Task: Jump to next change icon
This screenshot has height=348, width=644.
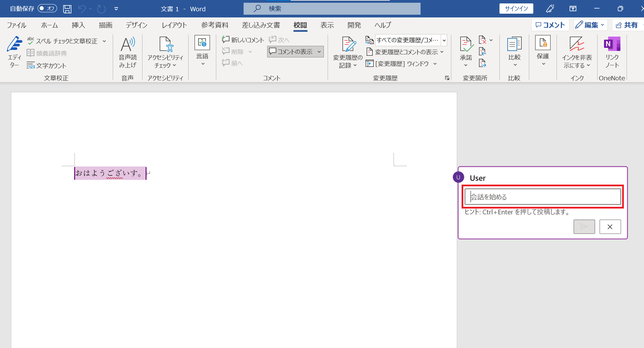Action: click(x=482, y=63)
